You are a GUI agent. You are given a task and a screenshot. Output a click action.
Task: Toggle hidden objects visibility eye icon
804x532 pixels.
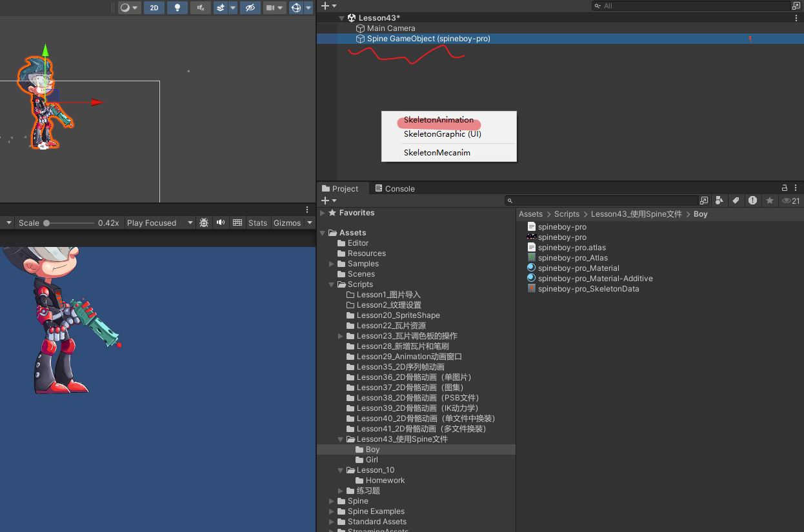tap(250, 8)
